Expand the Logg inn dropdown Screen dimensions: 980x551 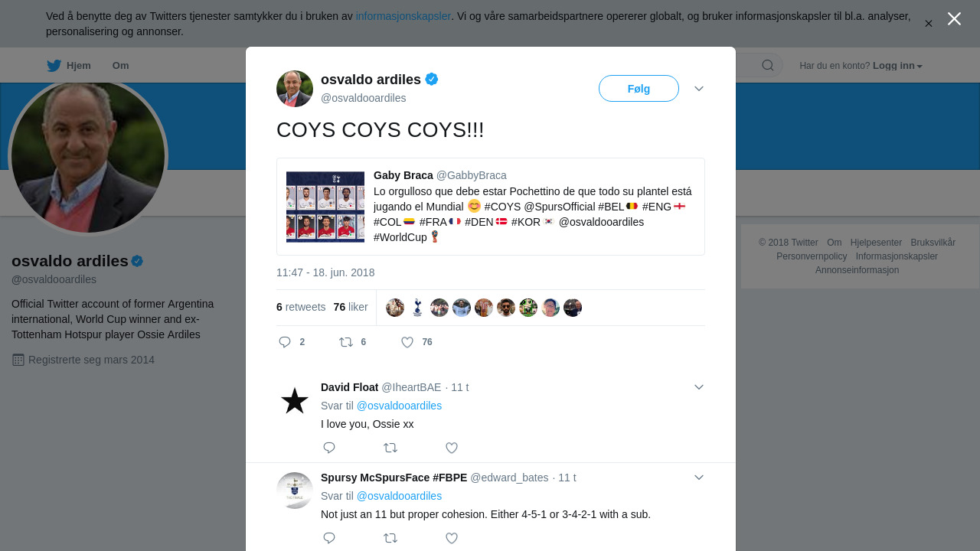tap(897, 66)
